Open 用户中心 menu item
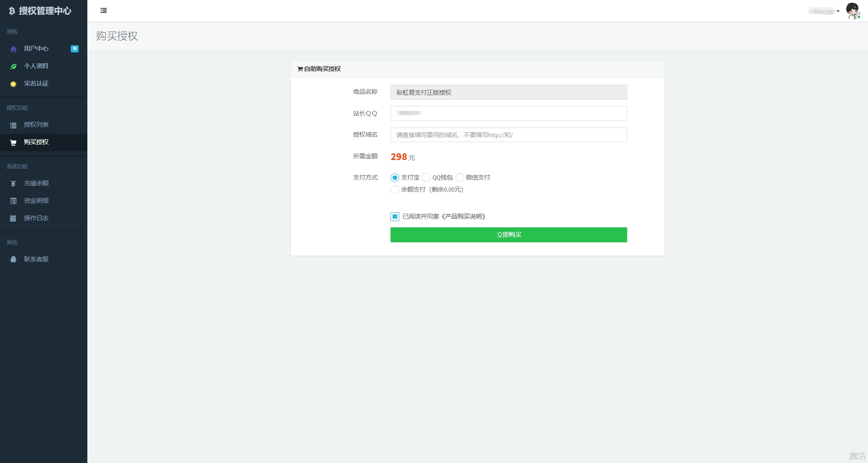This screenshot has height=463, width=868. click(44, 49)
